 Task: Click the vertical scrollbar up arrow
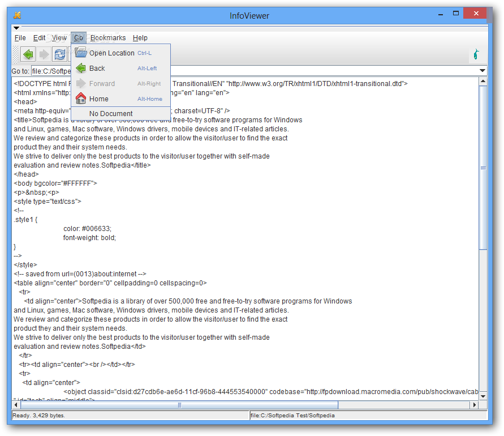click(483, 82)
